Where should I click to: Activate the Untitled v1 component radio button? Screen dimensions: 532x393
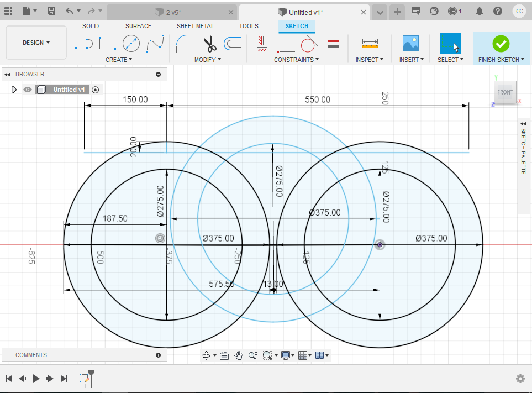(x=96, y=90)
